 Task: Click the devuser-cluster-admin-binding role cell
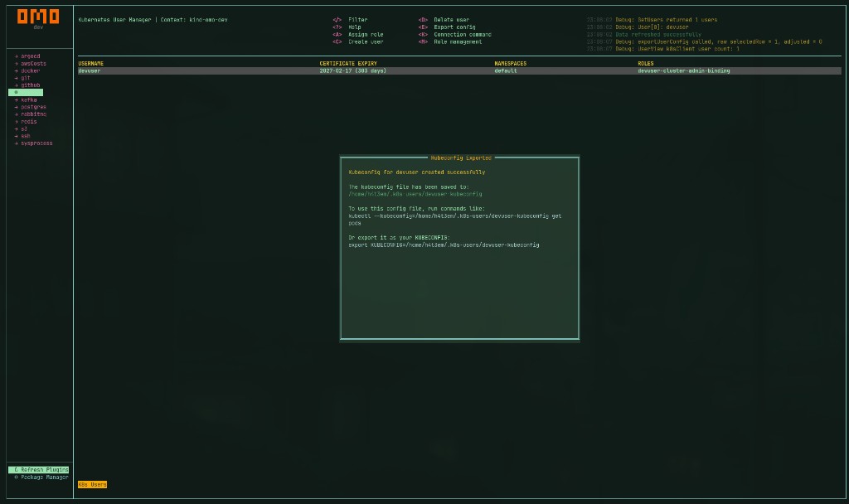pyautogui.click(x=683, y=71)
